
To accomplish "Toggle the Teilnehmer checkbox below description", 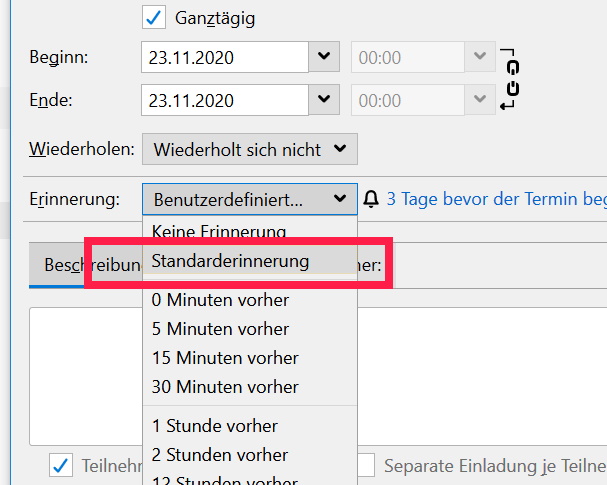I will coord(62,465).
